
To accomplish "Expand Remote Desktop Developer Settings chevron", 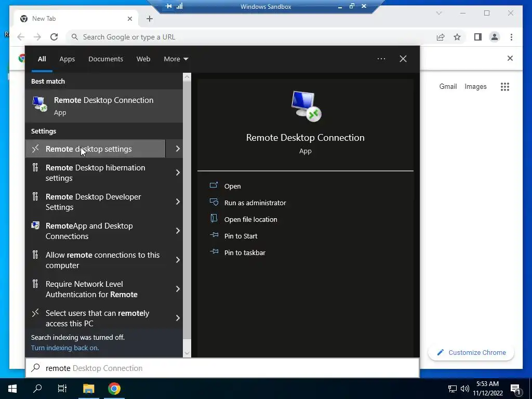I will tap(178, 202).
